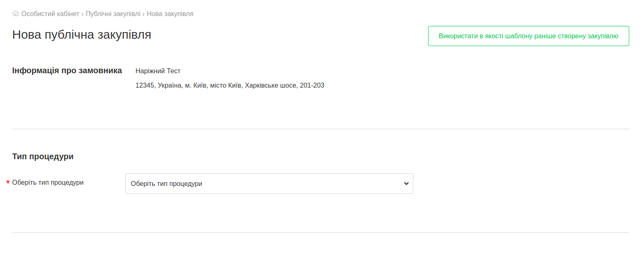
Task: Click Харківське шосе, 201-203 in the address
Action: coord(284,86)
